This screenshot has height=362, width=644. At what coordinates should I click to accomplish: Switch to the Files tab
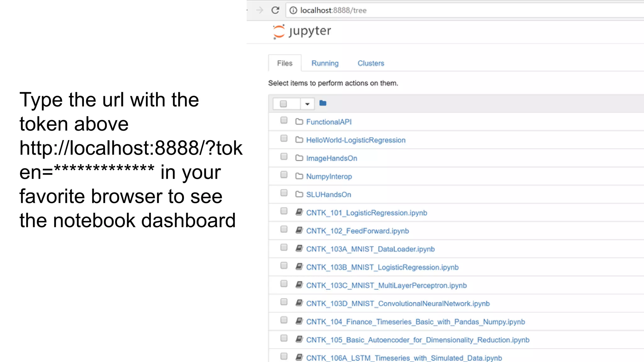tap(285, 63)
